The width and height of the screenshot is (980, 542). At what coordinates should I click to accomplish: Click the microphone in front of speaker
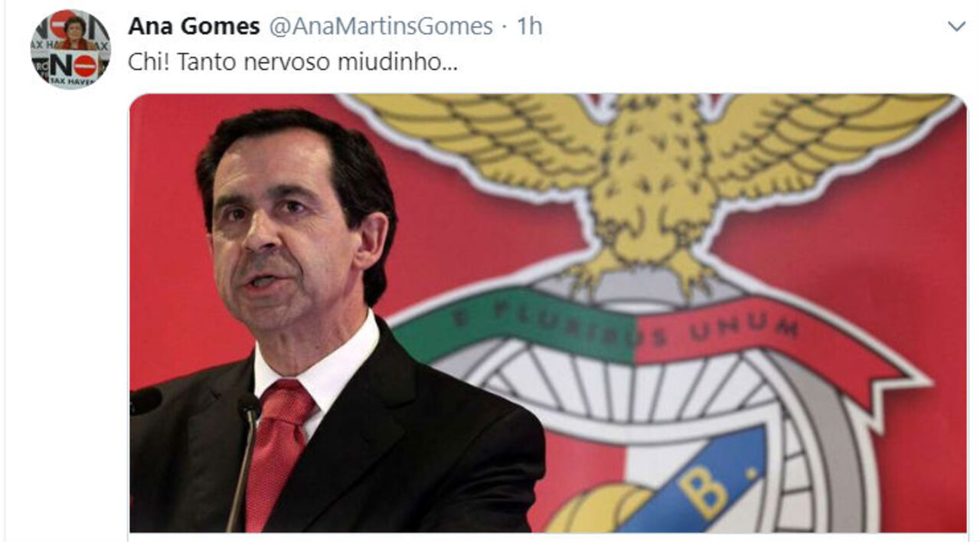click(x=245, y=459)
